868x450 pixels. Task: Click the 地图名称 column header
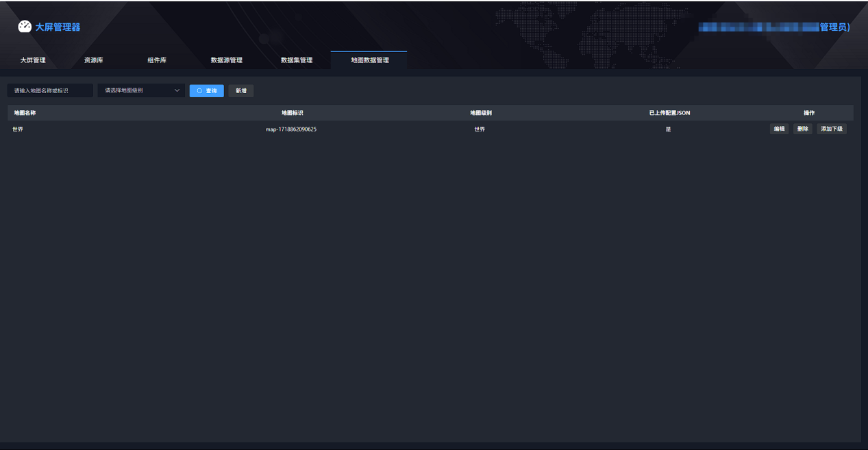[25, 113]
